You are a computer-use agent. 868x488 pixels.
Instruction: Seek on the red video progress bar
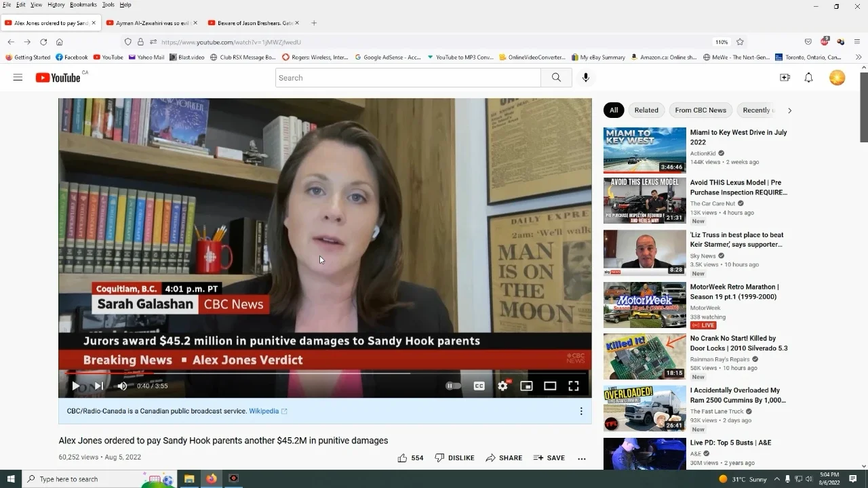[325, 373]
